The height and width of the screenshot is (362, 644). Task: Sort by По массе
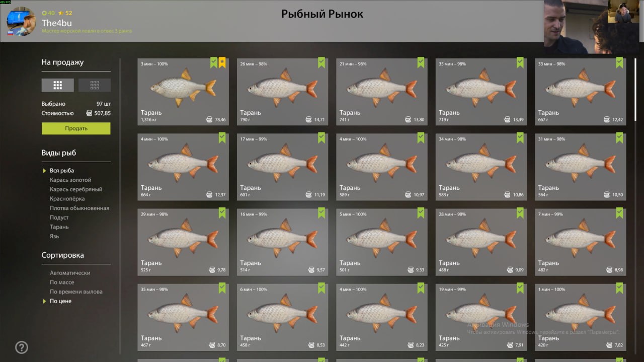62,282
